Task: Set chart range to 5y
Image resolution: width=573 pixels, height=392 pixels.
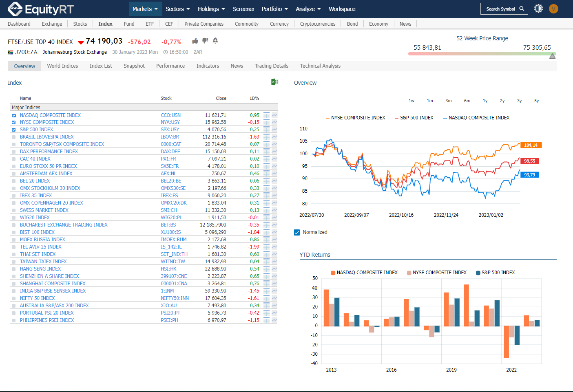Action: tap(536, 101)
